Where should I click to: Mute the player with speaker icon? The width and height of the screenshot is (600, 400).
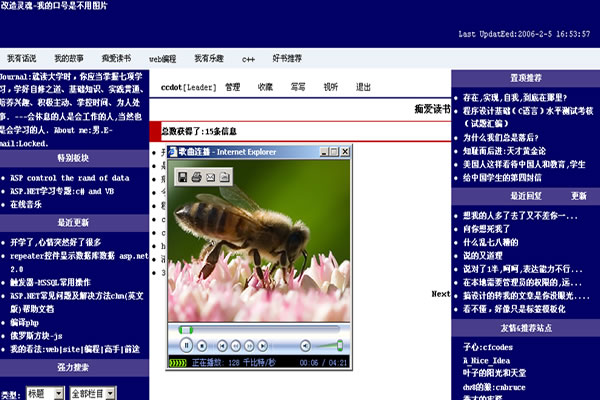[x=305, y=346]
